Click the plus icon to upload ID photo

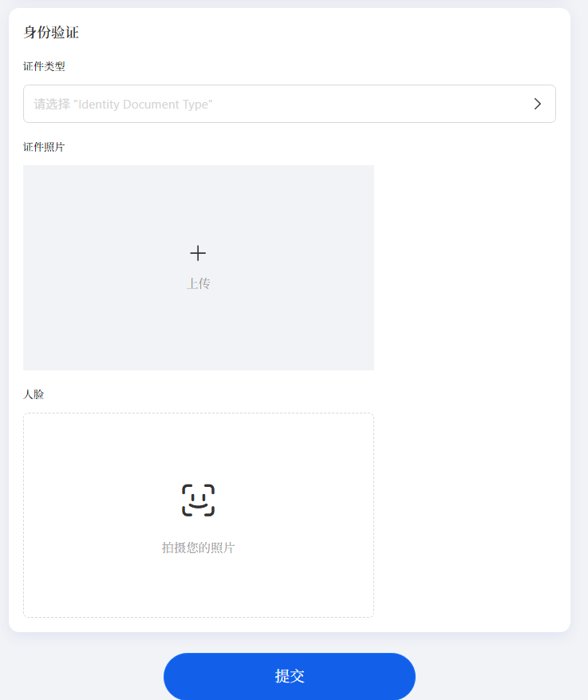tap(198, 253)
